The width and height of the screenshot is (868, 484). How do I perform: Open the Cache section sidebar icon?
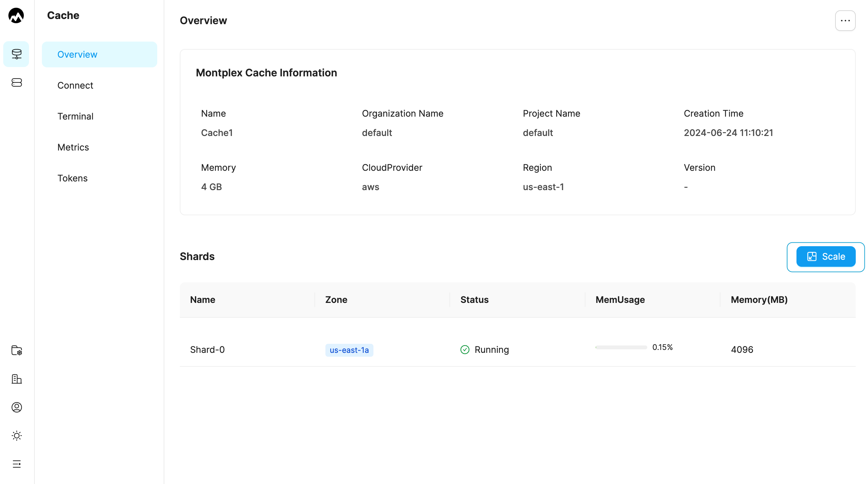[x=16, y=54]
